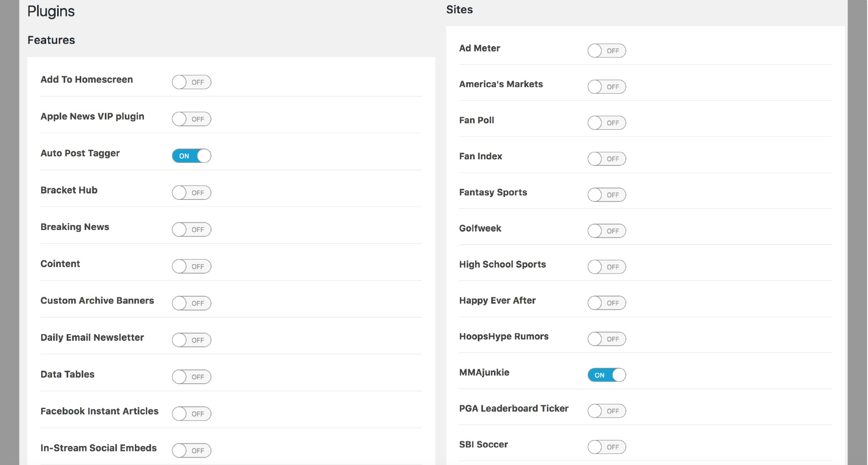Screen dimensions: 868x465
Task: Select the Fan Poll label
Action: coord(477,120)
